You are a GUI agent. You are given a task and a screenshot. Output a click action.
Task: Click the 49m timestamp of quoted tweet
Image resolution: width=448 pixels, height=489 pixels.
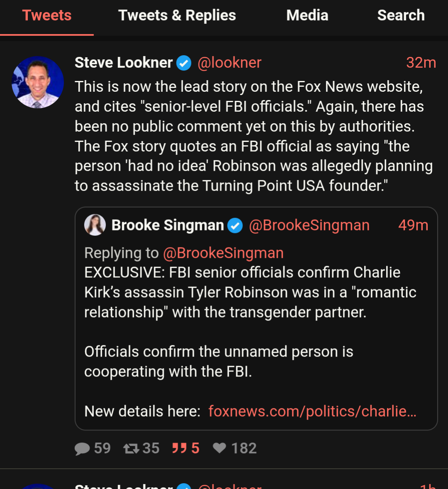coord(413,225)
